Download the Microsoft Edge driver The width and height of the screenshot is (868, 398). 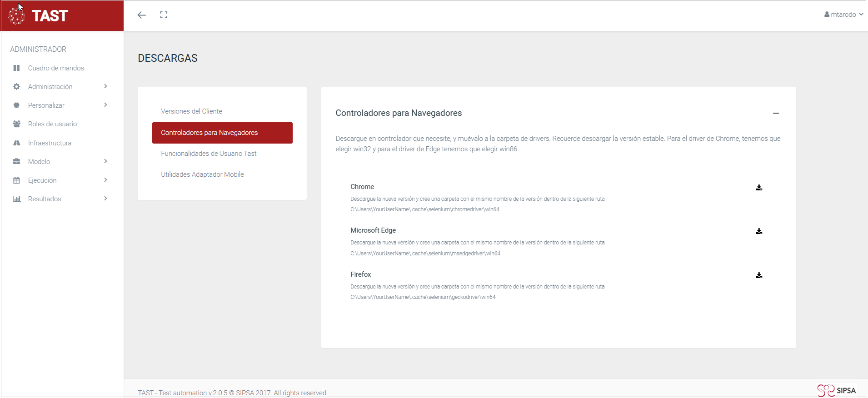[758, 231]
